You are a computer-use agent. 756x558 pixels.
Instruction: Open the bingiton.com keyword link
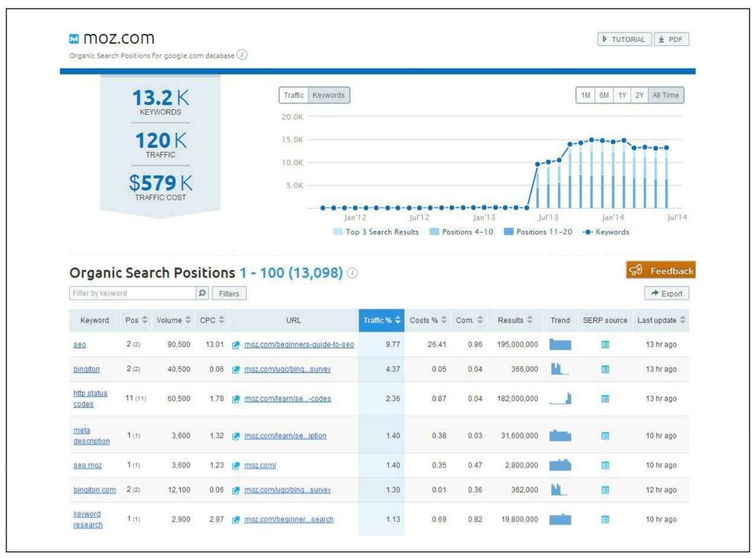[x=94, y=490]
